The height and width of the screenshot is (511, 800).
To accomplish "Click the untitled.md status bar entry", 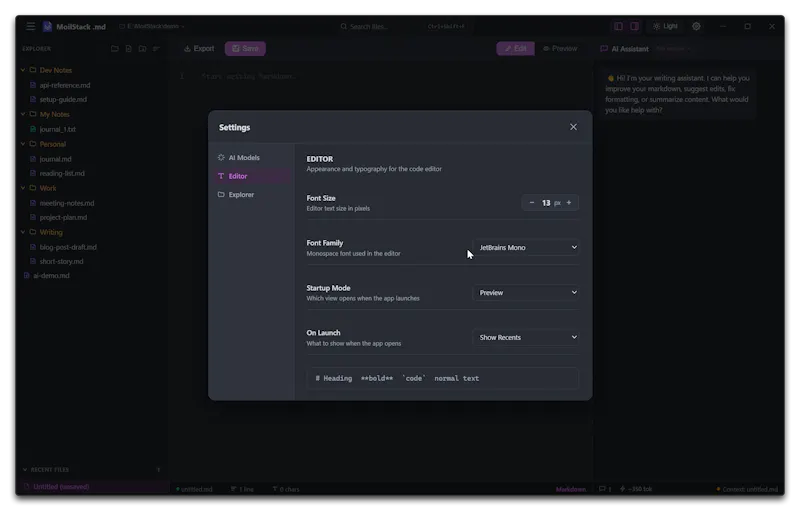I will tap(194, 489).
